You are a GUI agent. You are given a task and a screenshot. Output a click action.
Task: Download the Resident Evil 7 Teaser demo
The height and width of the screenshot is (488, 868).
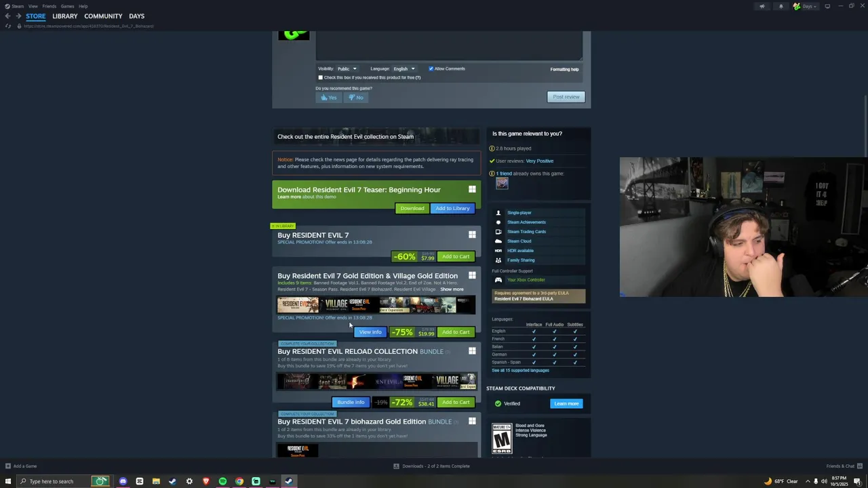(412, 208)
